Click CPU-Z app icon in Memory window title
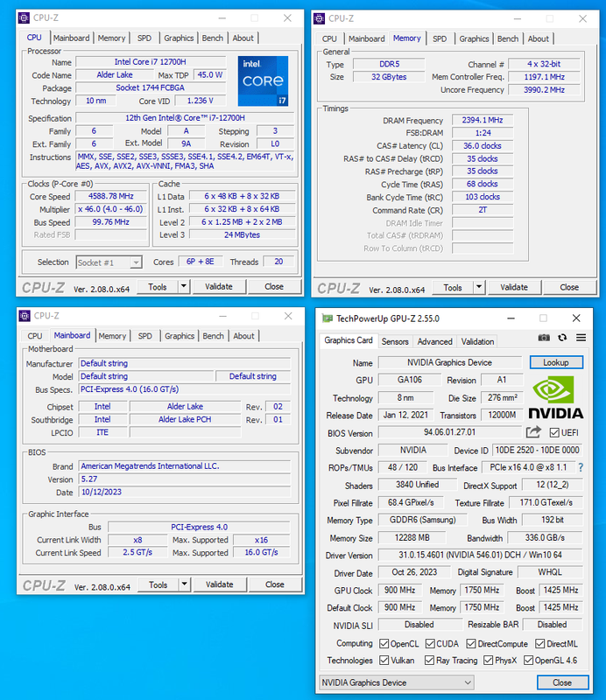The image size is (606, 700). pyautogui.click(x=319, y=18)
